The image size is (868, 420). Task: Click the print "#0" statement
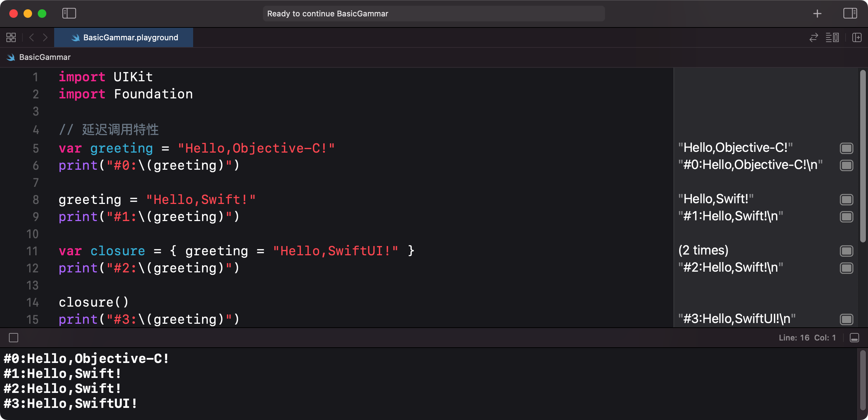[x=149, y=165]
